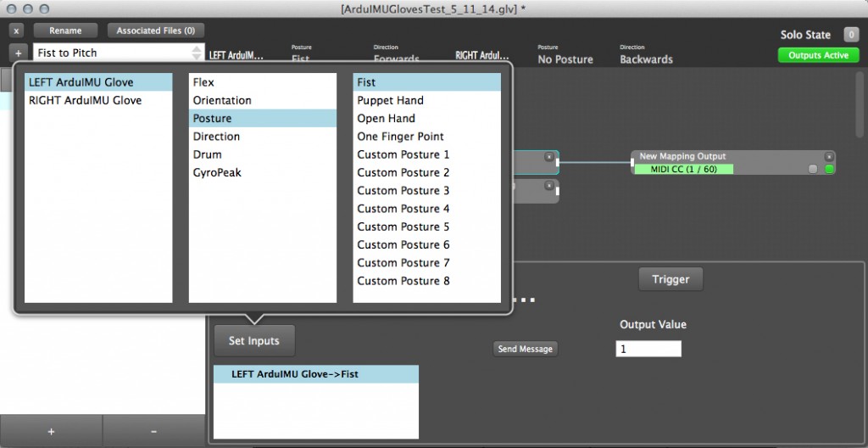Choose Flex input type

263,82
